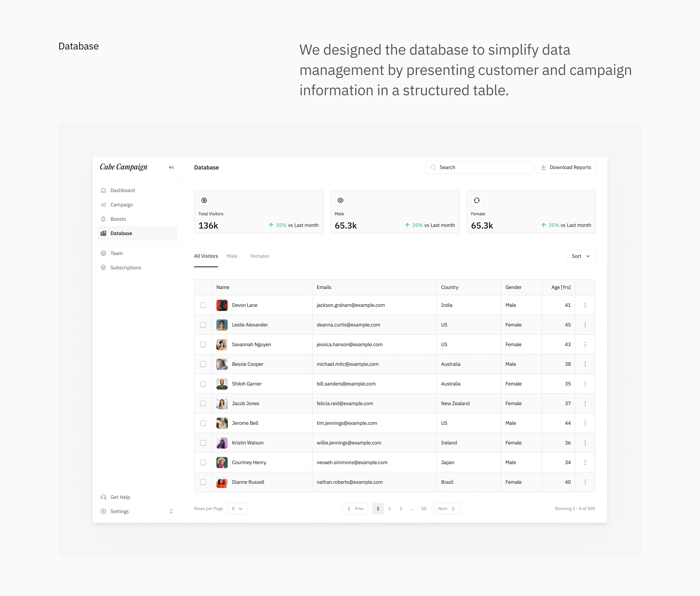700x596 pixels.
Task: Open the Sort dropdown
Action: (x=581, y=256)
